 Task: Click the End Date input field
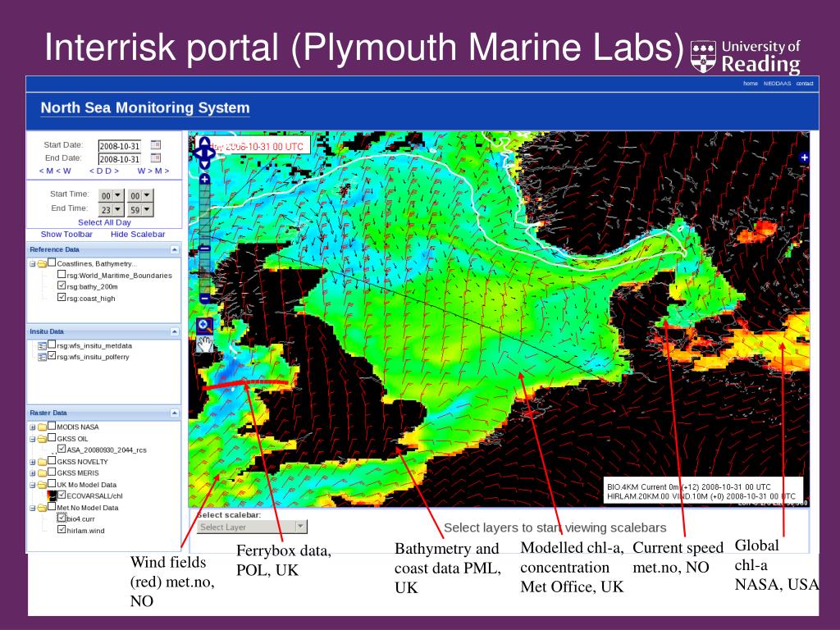[x=120, y=159]
